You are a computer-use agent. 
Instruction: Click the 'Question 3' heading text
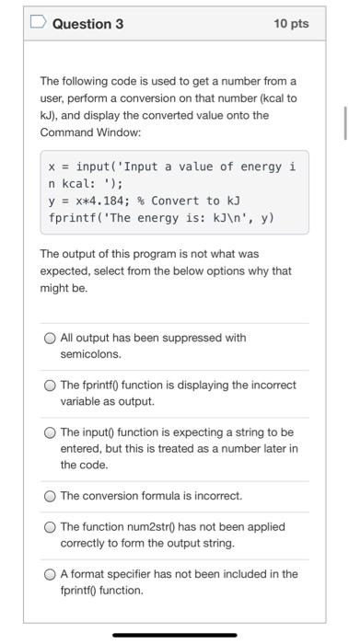87,24
